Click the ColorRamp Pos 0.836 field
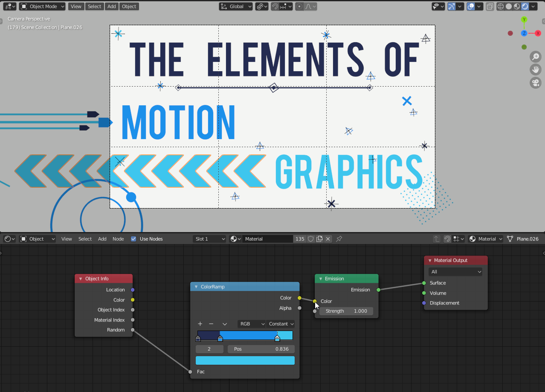 click(x=261, y=349)
